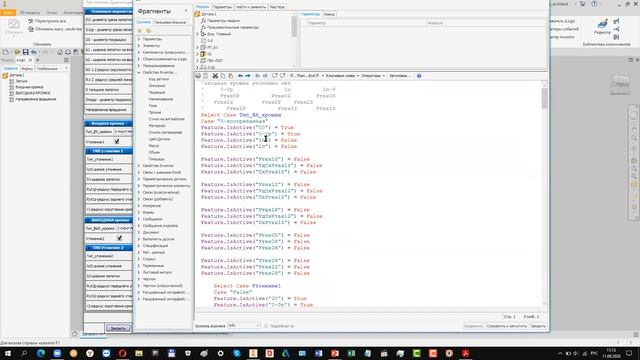Select Параметры модели in the model tree
This screenshot has width=640, height=360.
coord(223,20)
